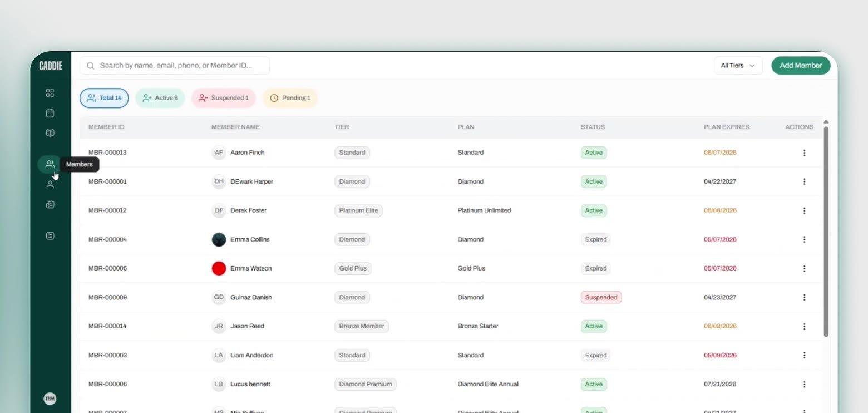This screenshot has height=413, width=868.
Task: Open actions menu for Jason Reed
Action: (x=804, y=326)
